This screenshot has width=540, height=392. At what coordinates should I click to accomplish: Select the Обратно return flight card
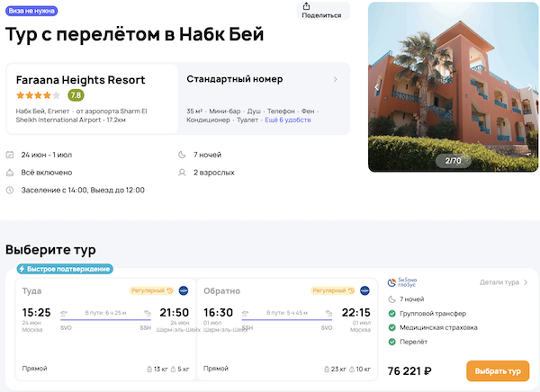286,329
